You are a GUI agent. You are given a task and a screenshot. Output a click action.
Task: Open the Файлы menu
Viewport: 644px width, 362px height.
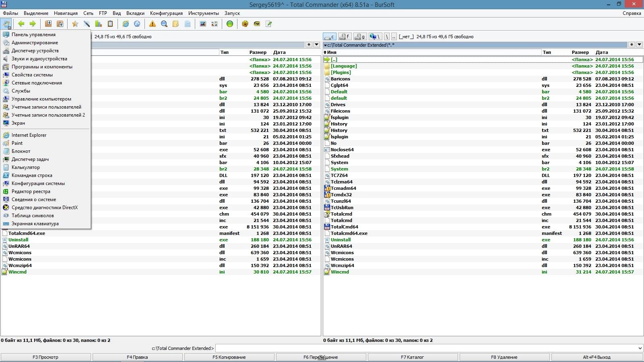point(10,13)
